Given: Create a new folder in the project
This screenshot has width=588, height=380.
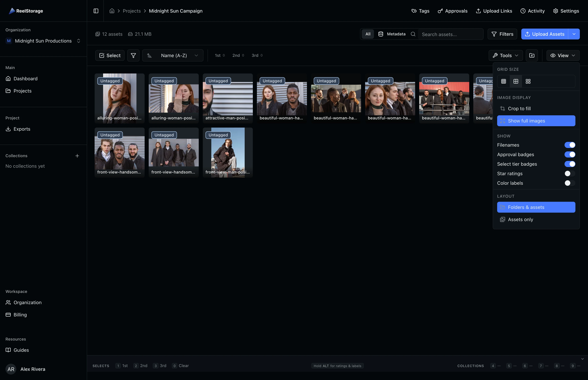Looking at the screenshot, I should pos(532,55).
